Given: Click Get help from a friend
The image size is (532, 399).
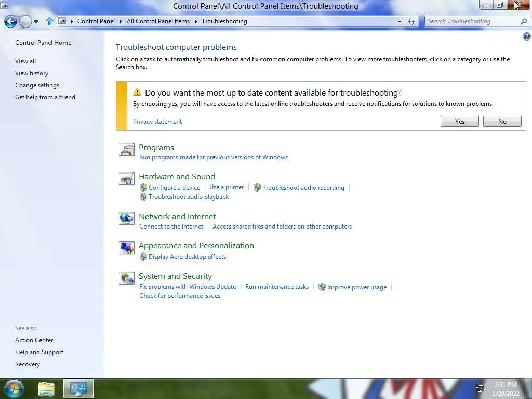Looking at the screenshot, I should [x=45, y=97].
